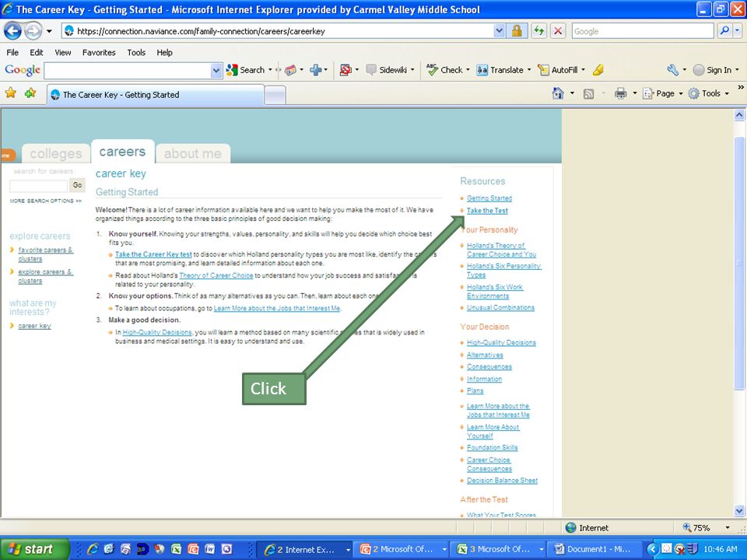
Task: Open the Edit menu
Action: pos(37,52)
